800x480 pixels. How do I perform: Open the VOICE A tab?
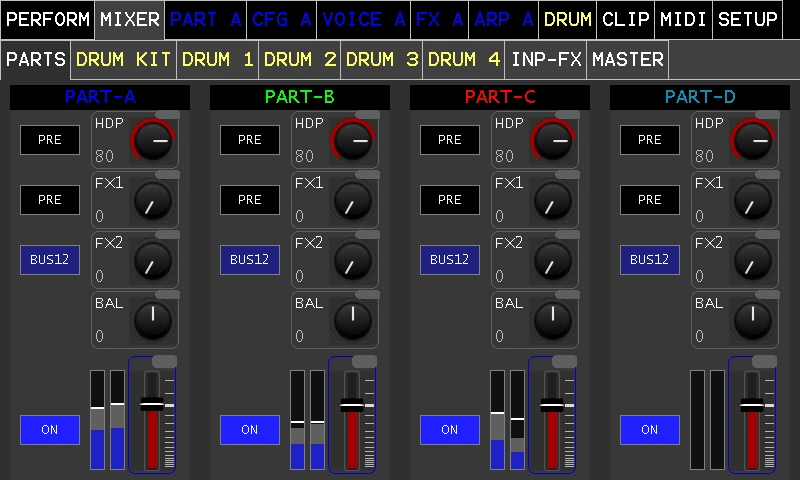click(x=363, y=20)
